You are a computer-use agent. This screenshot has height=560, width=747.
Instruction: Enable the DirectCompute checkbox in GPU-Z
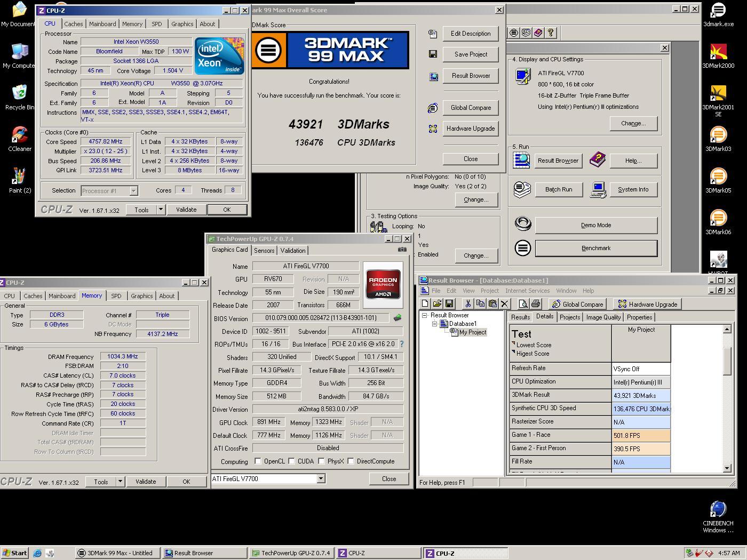[351, 461]
